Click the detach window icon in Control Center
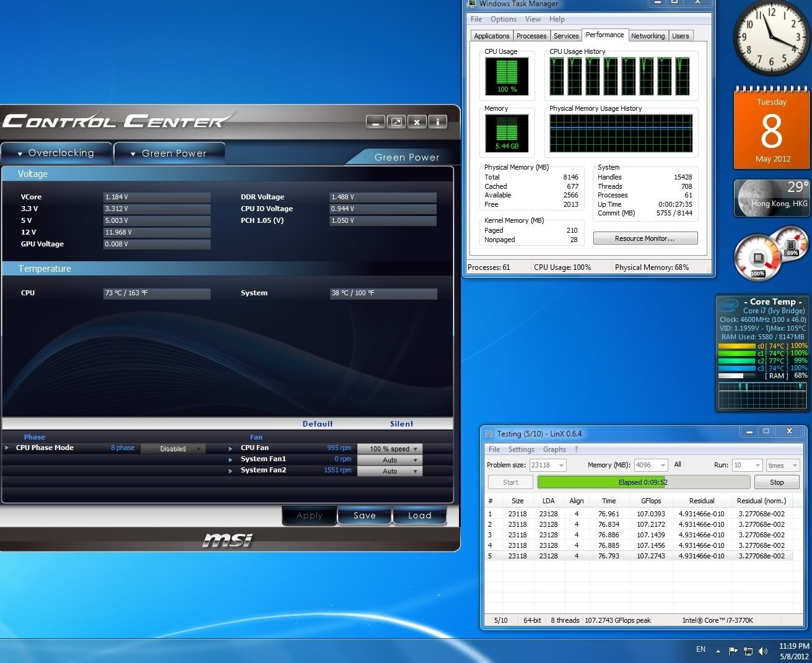The width and height of the screenshot is (812, 663). coord(396,122)
